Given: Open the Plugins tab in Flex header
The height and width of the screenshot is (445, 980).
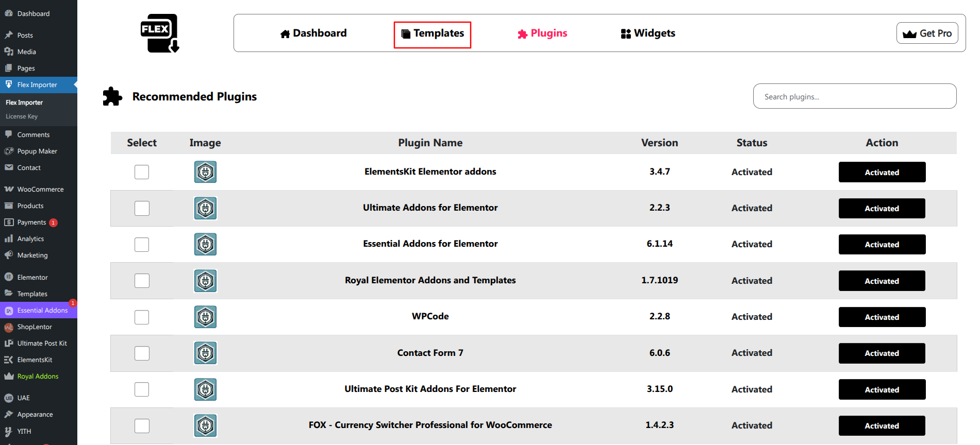Looking at the screenshot, I should 542,33.
